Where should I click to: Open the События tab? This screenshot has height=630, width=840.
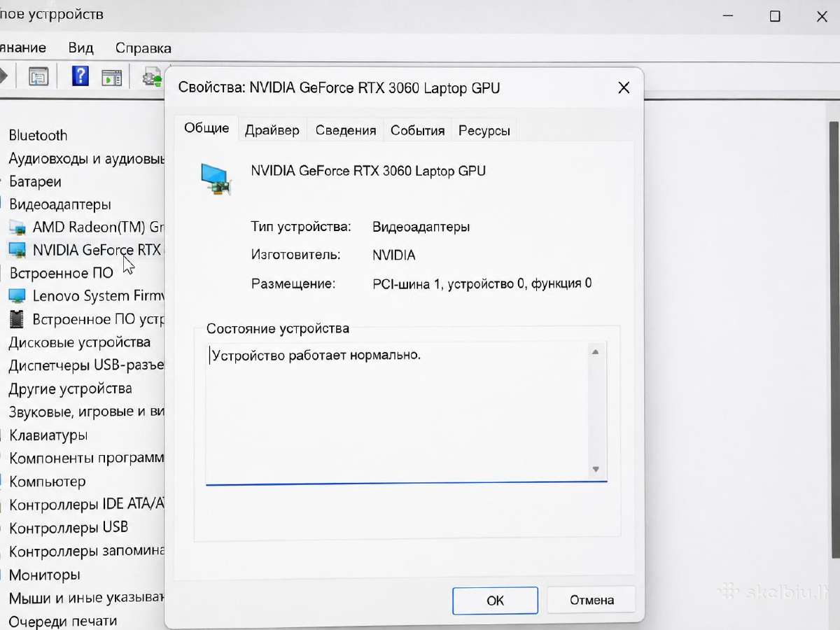click(418, 130)
